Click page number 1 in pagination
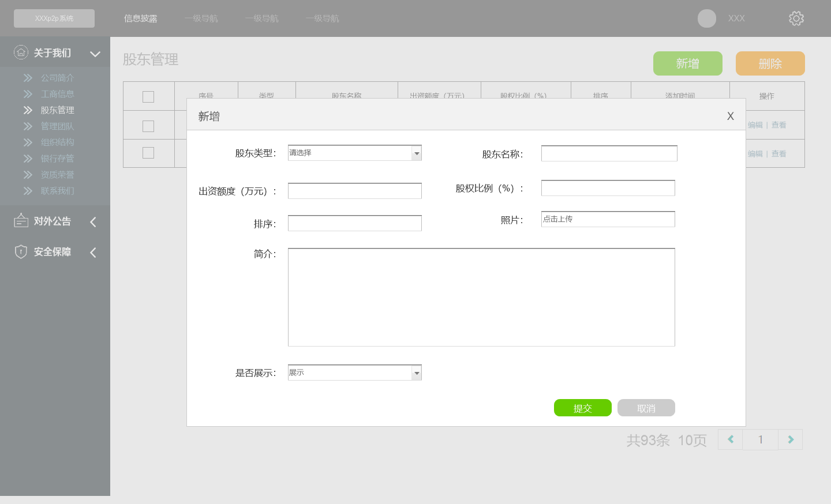 (761, 439)
